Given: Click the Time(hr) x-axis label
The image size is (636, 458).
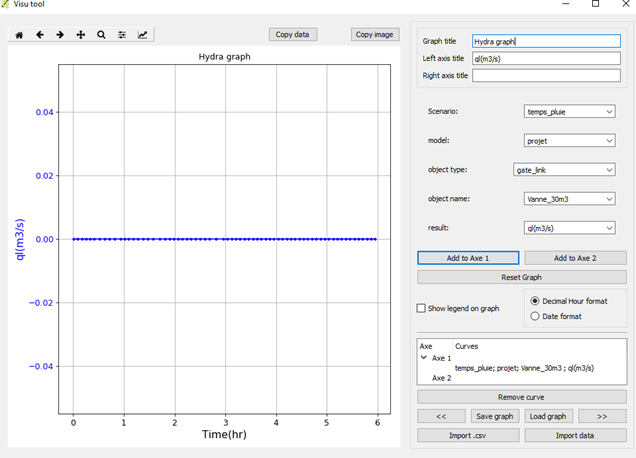Looking at the screenshot, I should pos(224,434).
